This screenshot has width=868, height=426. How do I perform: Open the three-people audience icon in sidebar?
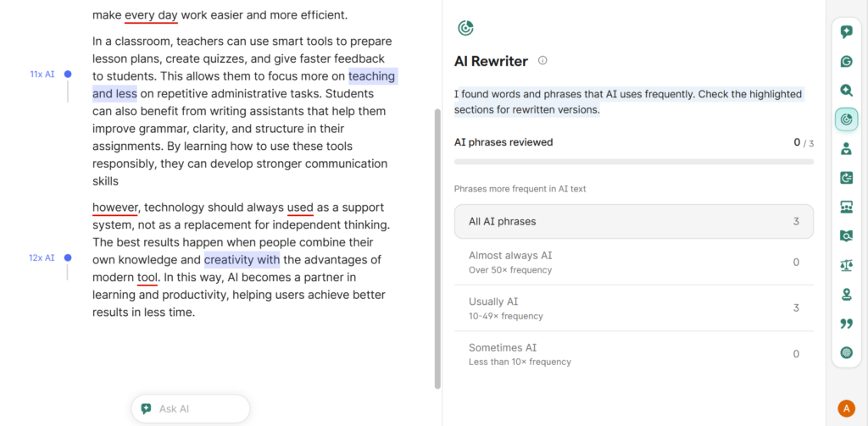[x=846, y=207]
